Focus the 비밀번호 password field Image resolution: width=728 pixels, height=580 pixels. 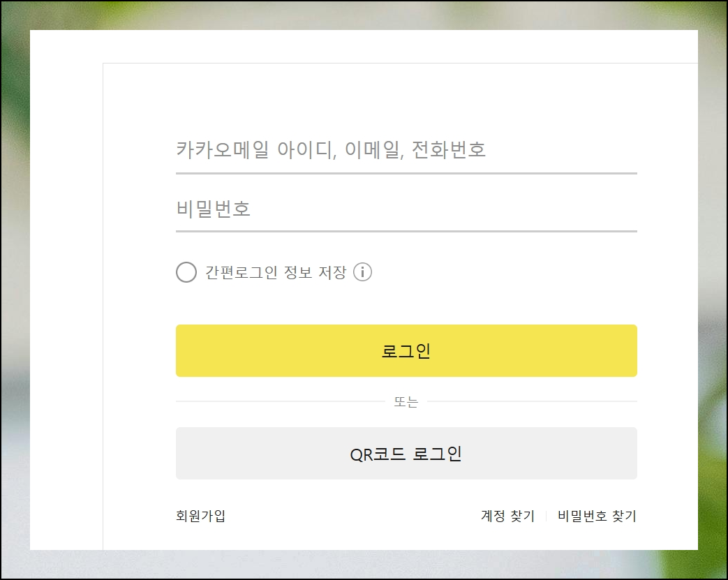(x=406, y=209)
